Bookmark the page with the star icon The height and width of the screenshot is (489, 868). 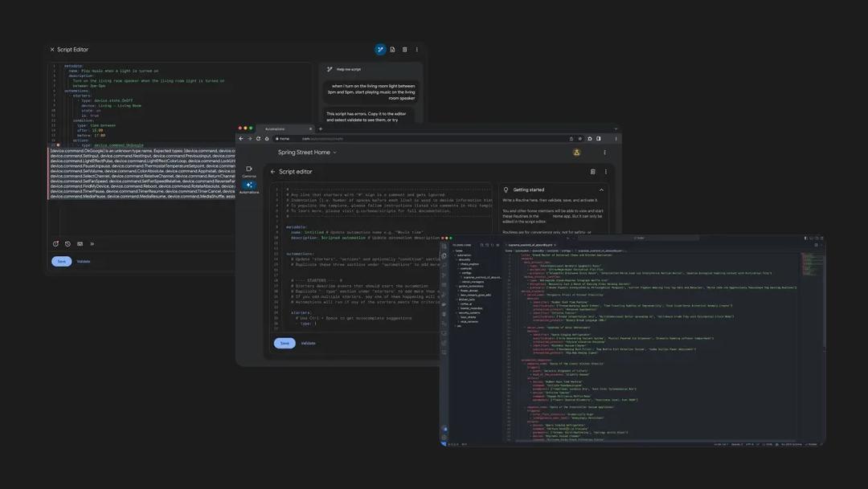point(580,138)
